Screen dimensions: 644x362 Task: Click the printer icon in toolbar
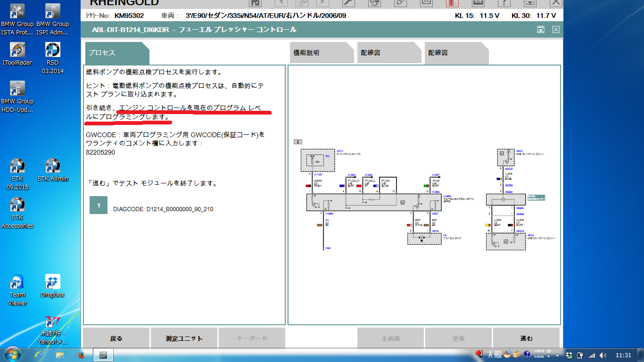[x=478, y=2]
